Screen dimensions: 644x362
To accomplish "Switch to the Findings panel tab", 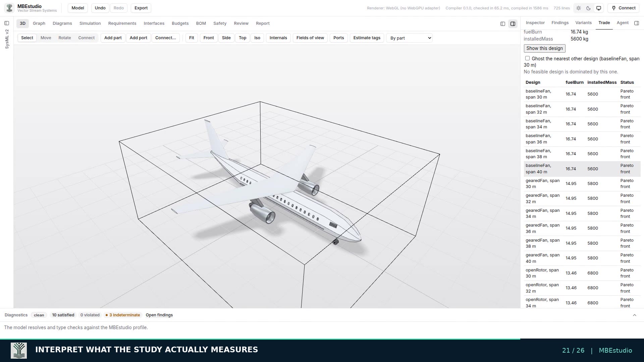I will (560, 23).
